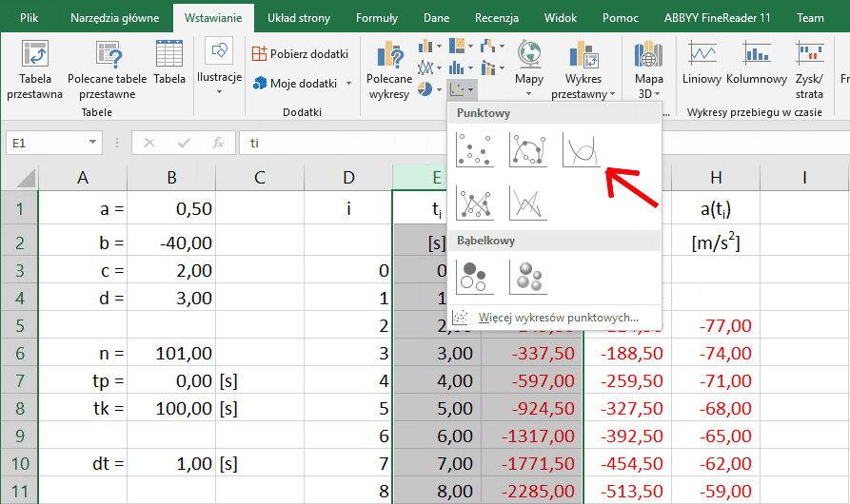Click Więcej wykresów punktowych link
The width and height of the screenshot is (850, 504).
click(x=557, y=318)
